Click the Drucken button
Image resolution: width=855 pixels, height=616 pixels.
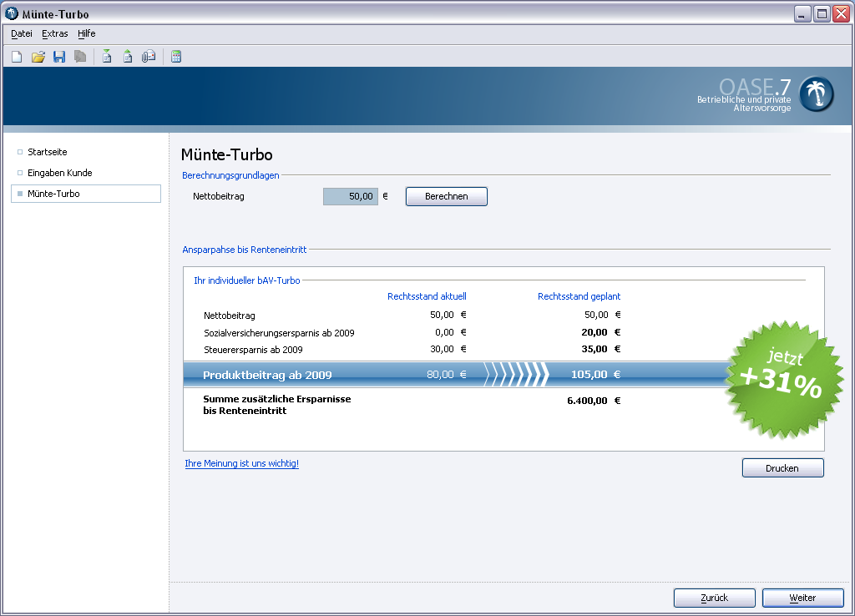click(x=782, y=468)
